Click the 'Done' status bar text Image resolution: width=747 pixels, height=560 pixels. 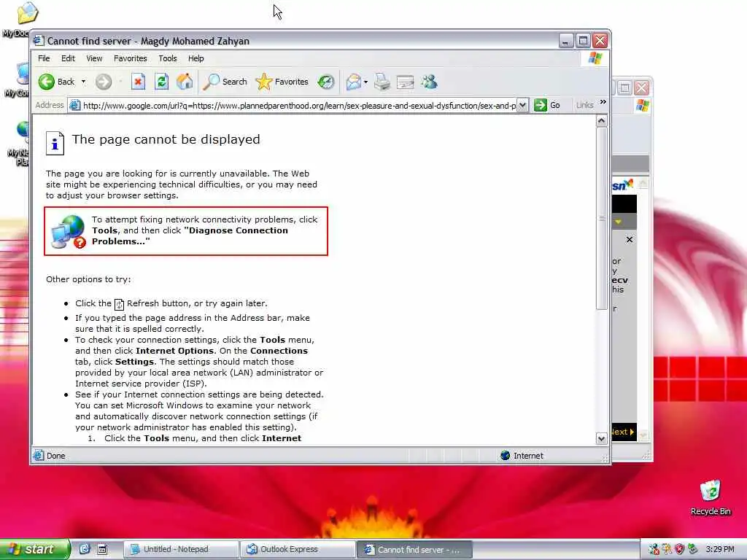[55, 456]
